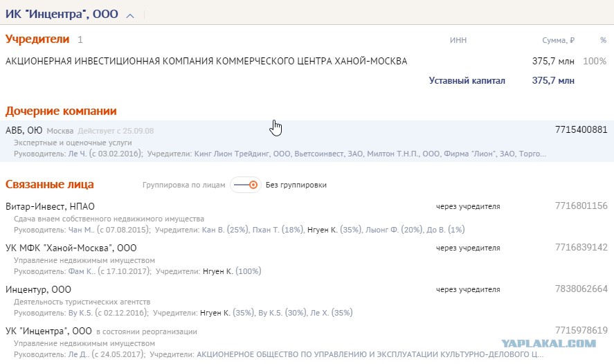The width and height of the screenshot is (614, 364).
Task: Select 'Группировка по лицам' option label
Action: [183, 185]
